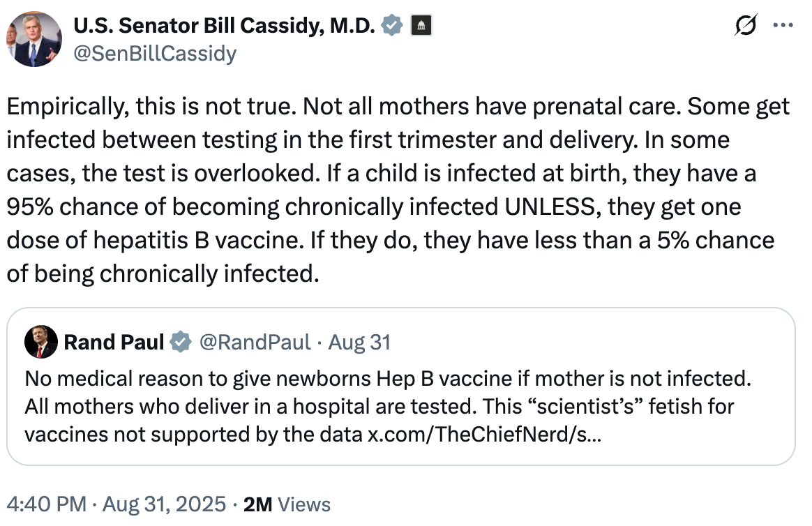The width and height of the screenshot is (812, 526).
Task: Click the @SenBillCassidy handle
Action: 154,54
